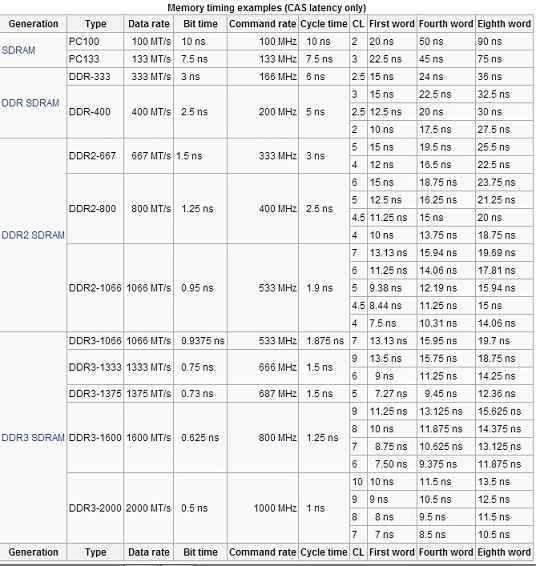The image size is (536, 566).
Task: Select the '32.5 ns' eighth word cell
Action: pyautogui.click(x=504, y=94)
